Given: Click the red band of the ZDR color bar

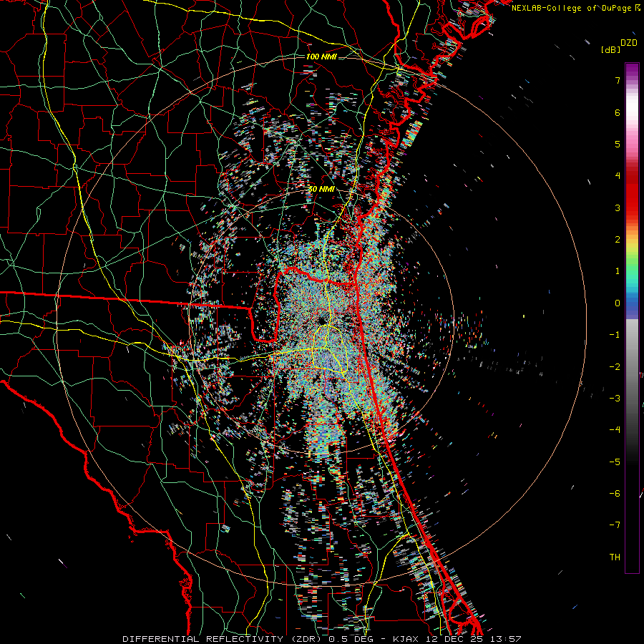Looking at the screenshot, I should (x=632, y=193).
